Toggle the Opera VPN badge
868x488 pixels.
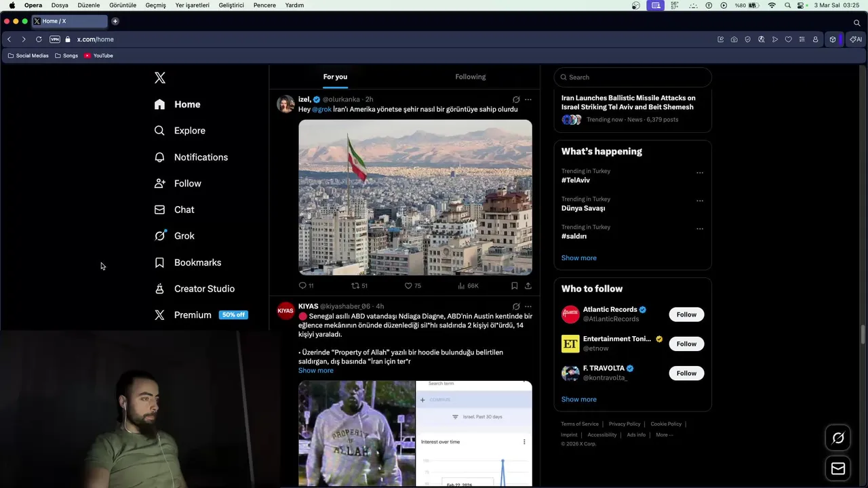point(55,39)
